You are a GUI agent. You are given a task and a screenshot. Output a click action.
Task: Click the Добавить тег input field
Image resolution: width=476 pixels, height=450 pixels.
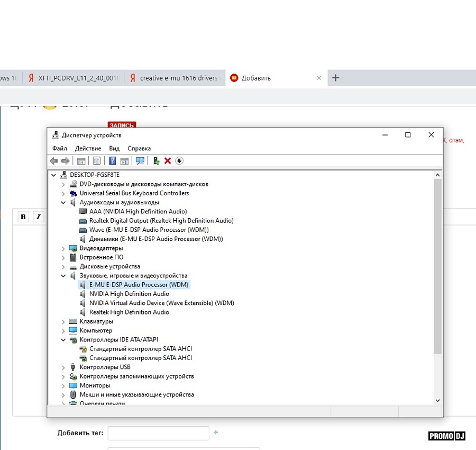click(158, 433)
